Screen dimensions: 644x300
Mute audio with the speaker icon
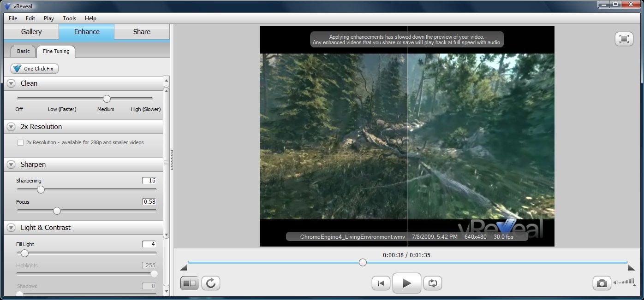click(616, 283)
